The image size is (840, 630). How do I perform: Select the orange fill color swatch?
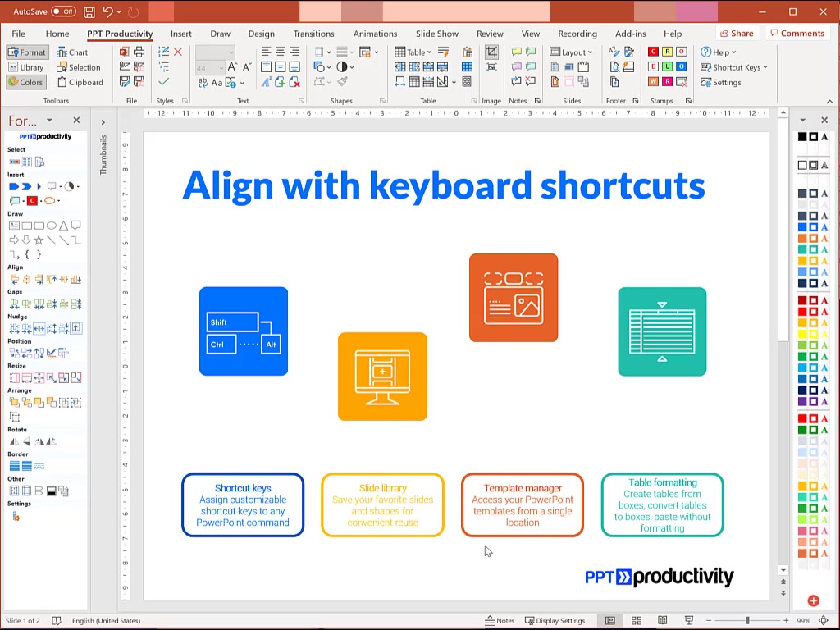pyautogui.click(x=802, y=239)
